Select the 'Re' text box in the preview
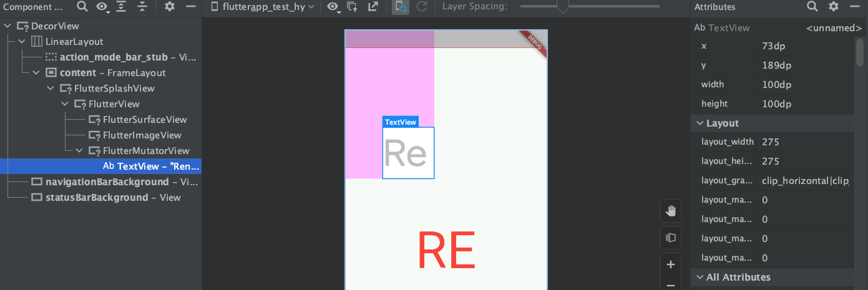Viewport: 868px width, 290px height. 408,153
